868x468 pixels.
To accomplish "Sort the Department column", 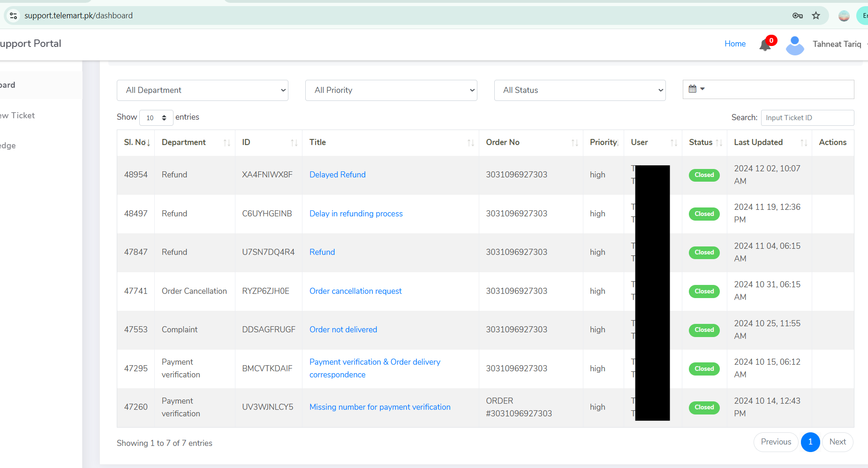I will point(227,143).
